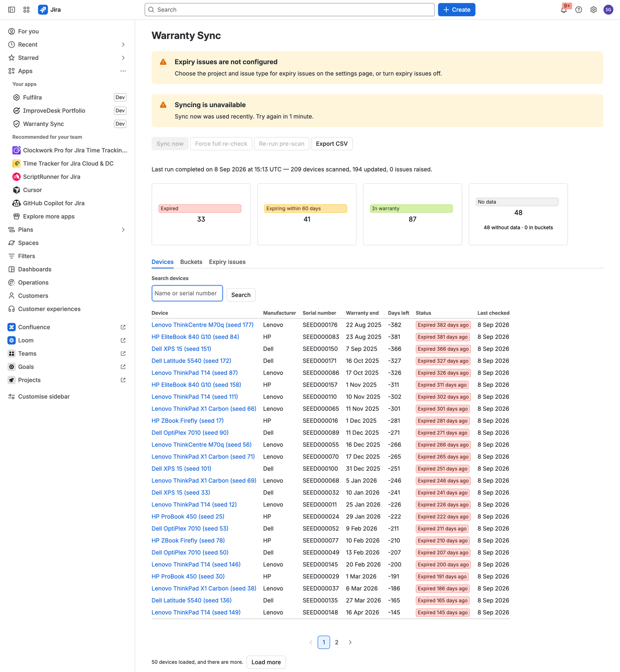Open the settings gear icon
Screen dimensions: 620x672
(x=593, y=10)
